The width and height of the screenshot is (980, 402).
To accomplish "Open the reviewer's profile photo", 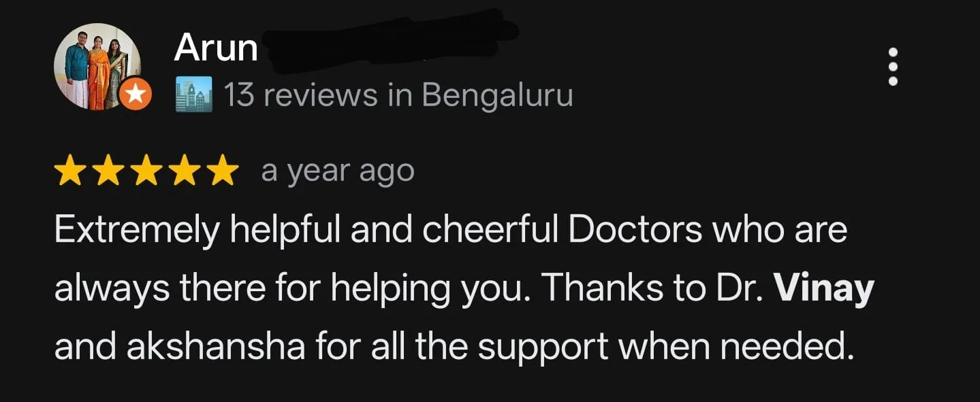I will (97, 67).
